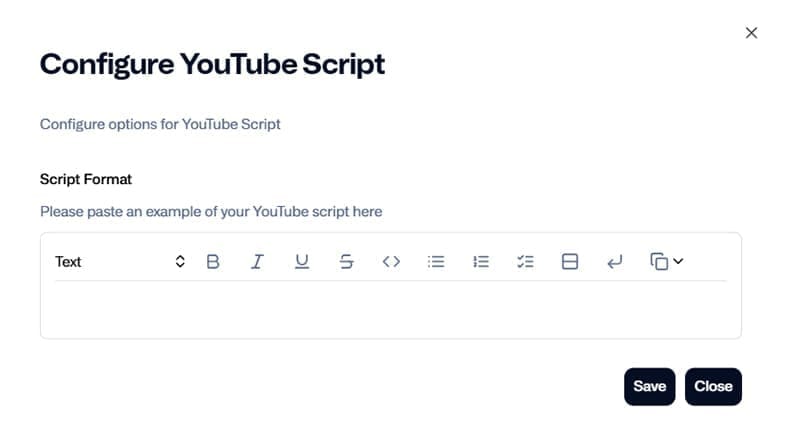Image resolution: width=800 pixels, height=448 pixels.
Task: Open the Text style dropdown
Action: click(x=120, y=262)
